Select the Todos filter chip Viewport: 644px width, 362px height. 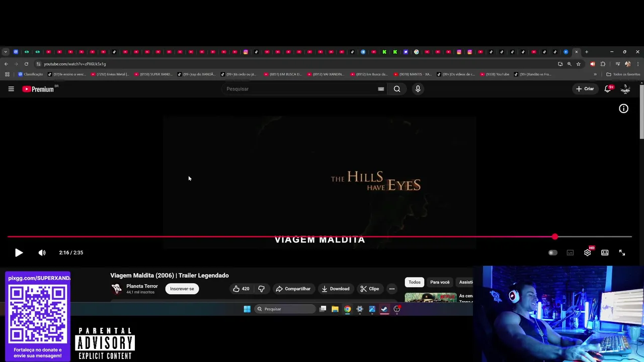point(415,282)
